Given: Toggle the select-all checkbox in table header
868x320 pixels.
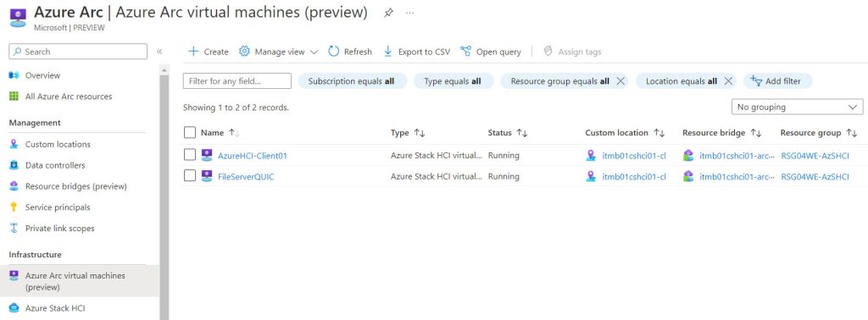Looking at the screenshot, I should point(190,133).
